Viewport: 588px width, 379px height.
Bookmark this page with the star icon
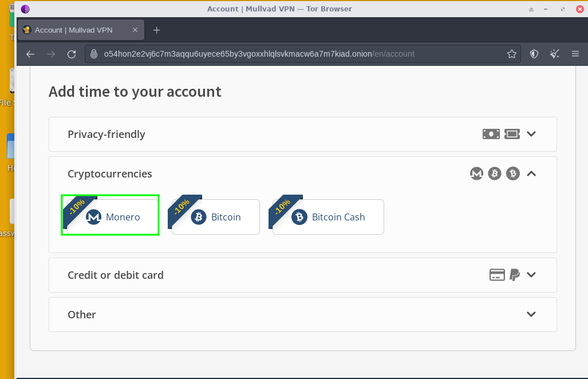511,54
